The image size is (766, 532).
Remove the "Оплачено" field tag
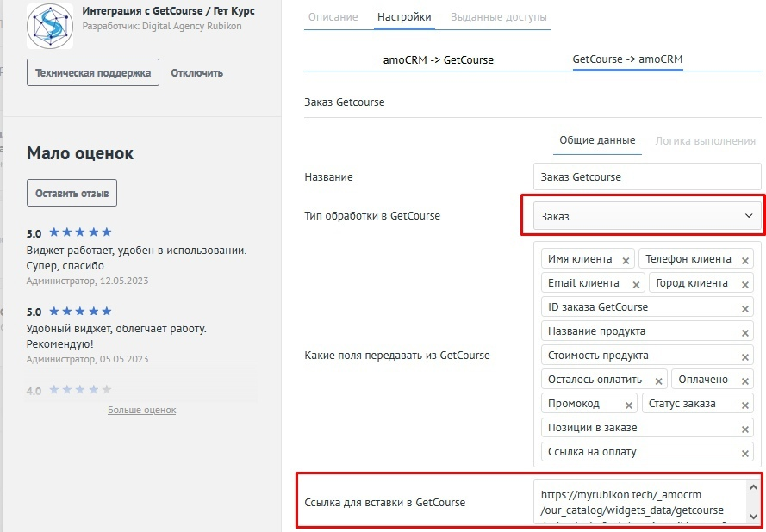[744, 379]
